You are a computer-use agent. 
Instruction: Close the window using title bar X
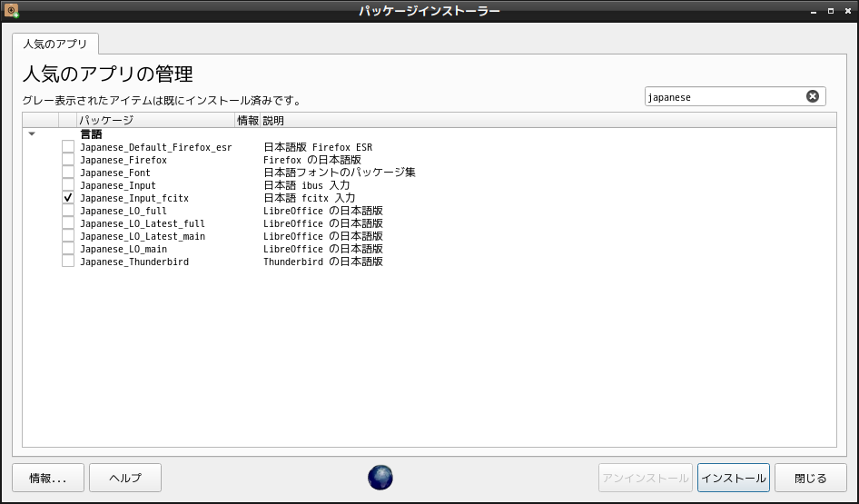[x=847, y=11]
